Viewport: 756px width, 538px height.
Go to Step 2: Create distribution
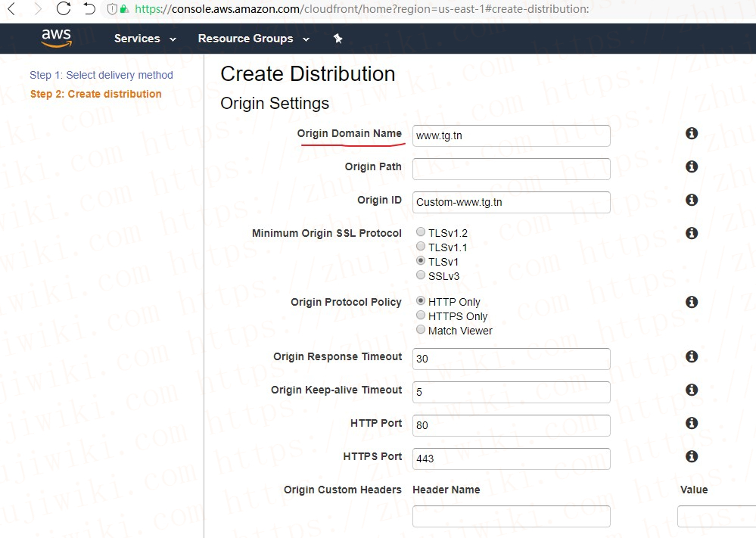click(x=96, y=94)
